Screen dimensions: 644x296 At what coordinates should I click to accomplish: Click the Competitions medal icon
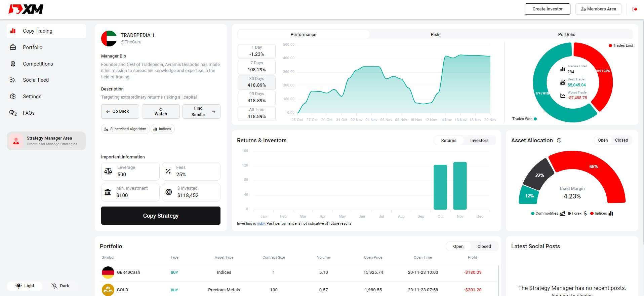coord(13,64)
